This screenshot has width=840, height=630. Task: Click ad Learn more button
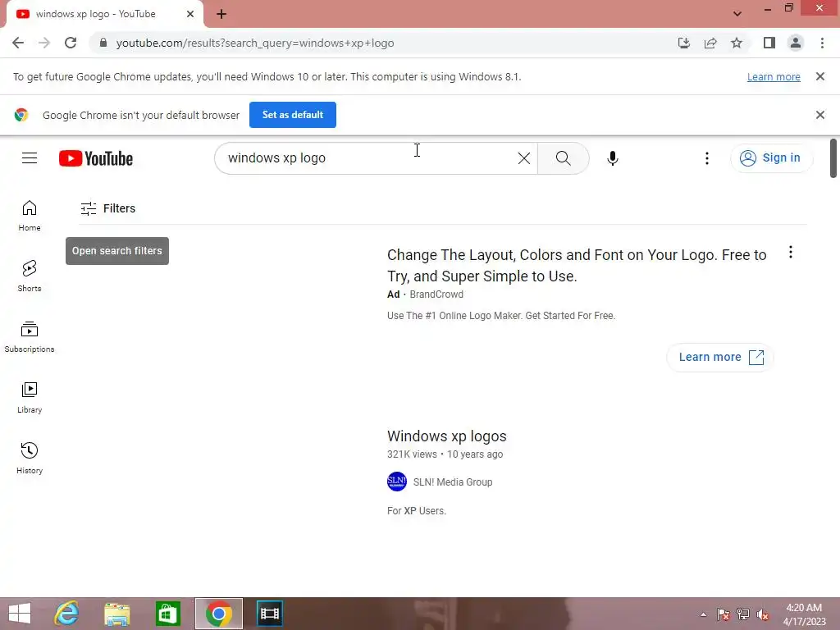point(720,358)
